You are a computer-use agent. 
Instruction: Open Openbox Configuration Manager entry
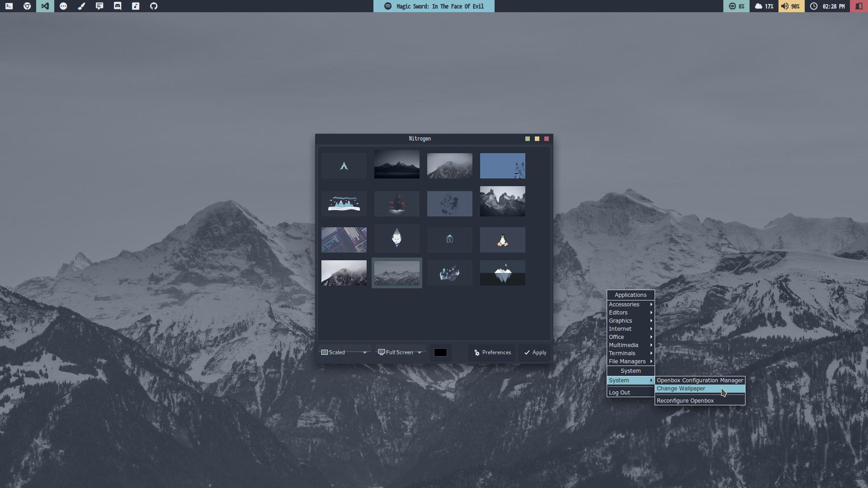point(699,380)
